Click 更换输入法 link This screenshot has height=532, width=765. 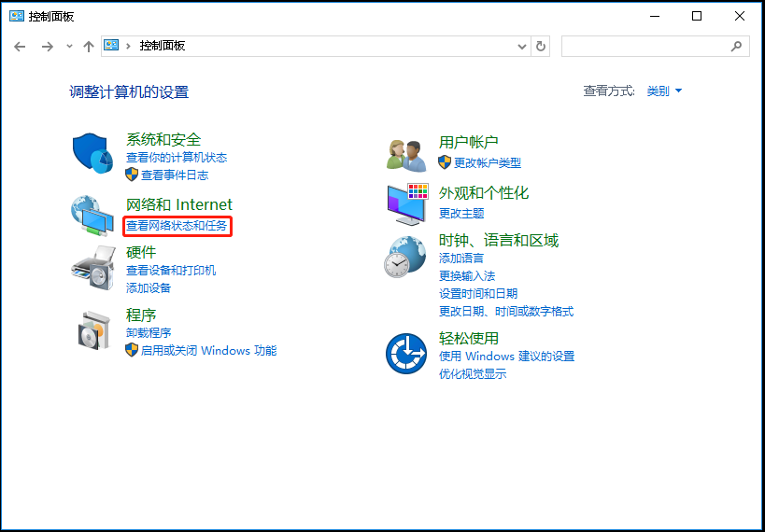(x=467, y=275)
